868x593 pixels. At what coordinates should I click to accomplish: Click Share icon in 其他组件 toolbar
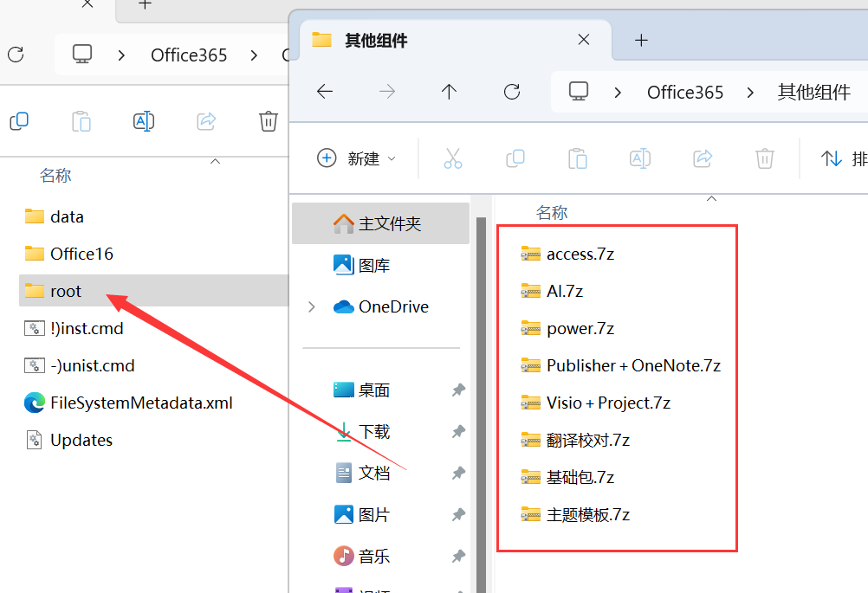pos(703,158)
